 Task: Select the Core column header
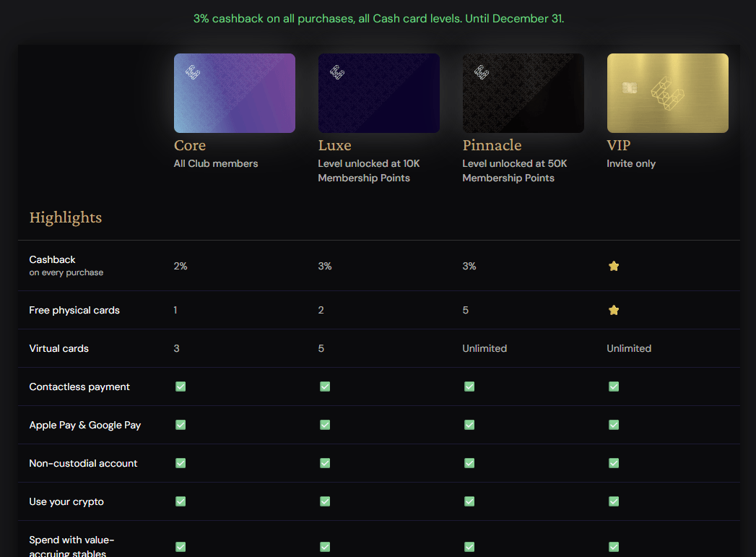pos(190,145)
